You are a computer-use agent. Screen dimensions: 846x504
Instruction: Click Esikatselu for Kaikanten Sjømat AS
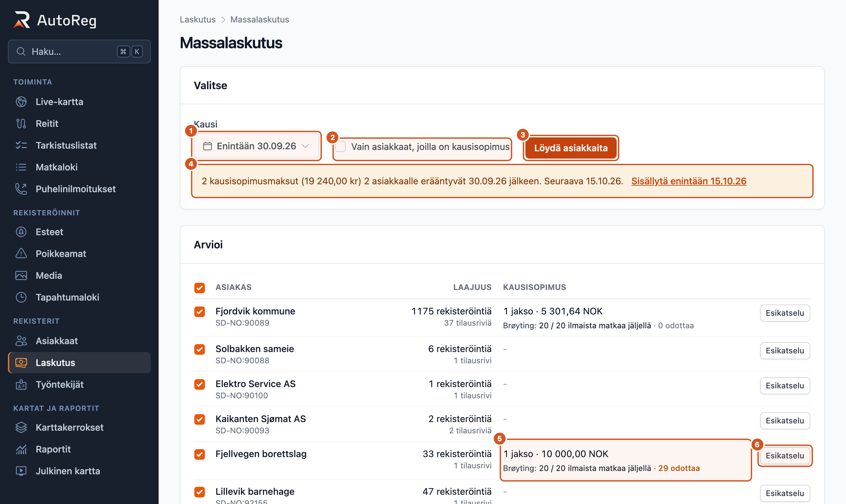(785, 421)
